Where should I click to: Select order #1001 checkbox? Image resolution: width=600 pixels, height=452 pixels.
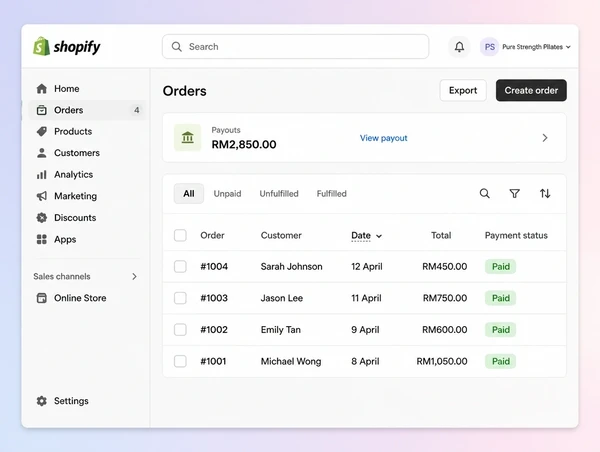tap(180, 361)
